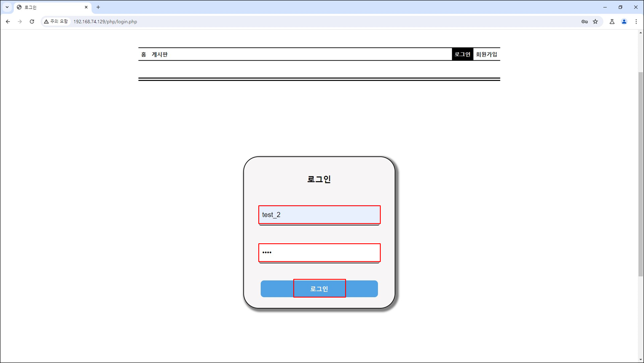Open the Chrome Labs flask icon
This screenshot has width=644, height=363.
coord(612,21)
